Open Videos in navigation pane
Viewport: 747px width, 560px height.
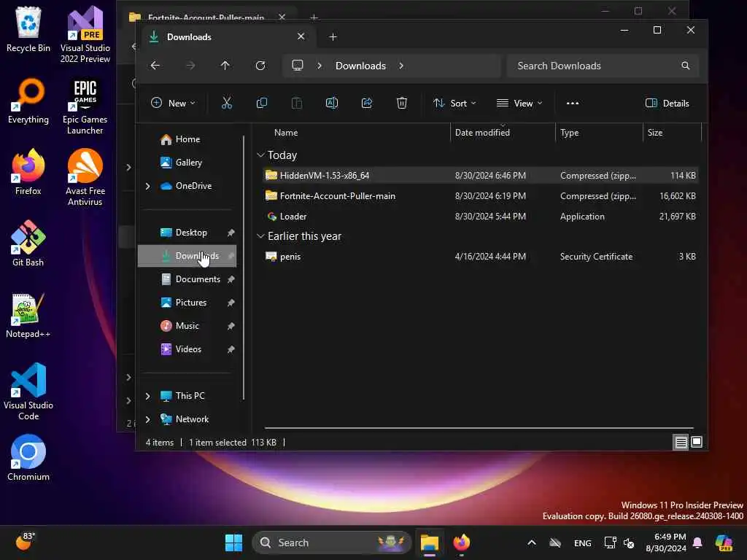(187, 349)
